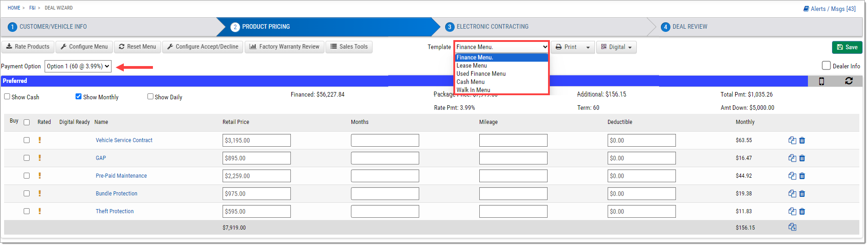Click the warning icon for Vehicle Service Contract

[40, 140]
